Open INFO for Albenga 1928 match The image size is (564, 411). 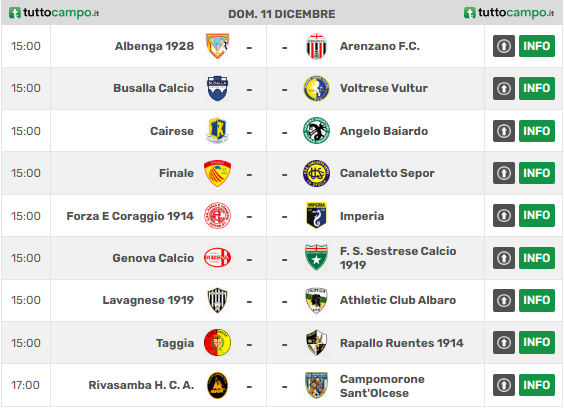click(537, 46)
